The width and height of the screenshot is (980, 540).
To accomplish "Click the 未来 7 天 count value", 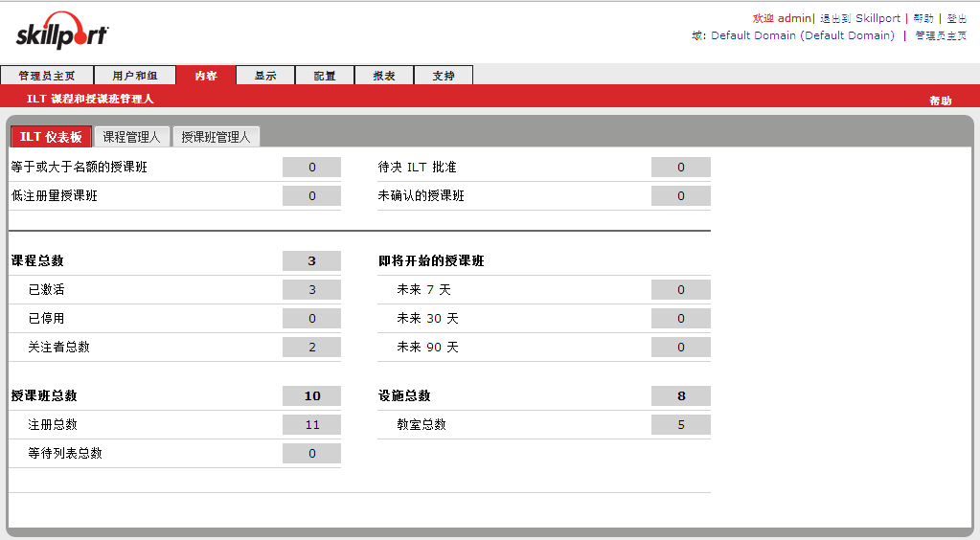I will click(680, 289).
